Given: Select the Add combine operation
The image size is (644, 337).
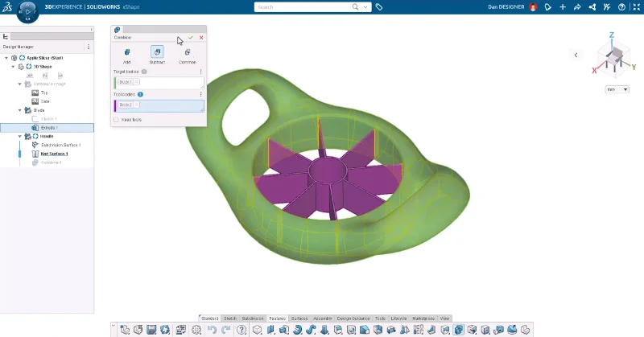Looking at the screenshot, I should click(x=127, y=53).
